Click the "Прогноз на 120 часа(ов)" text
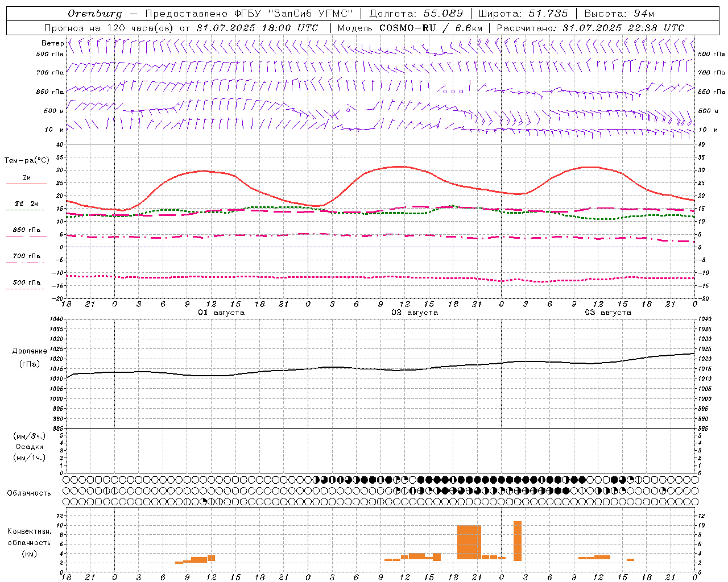The image size is (728, 582). [x=109, y=28]
